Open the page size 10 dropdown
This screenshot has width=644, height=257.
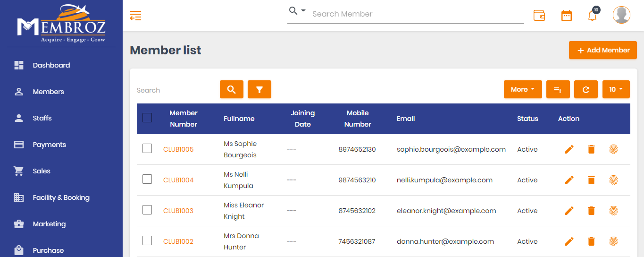[x=616, y=89]
